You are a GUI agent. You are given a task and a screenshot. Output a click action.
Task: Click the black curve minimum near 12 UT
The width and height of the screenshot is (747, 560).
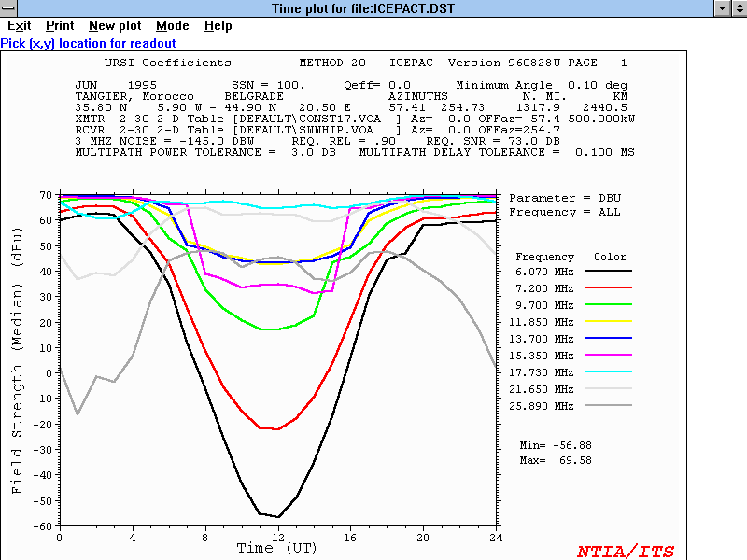277,516
